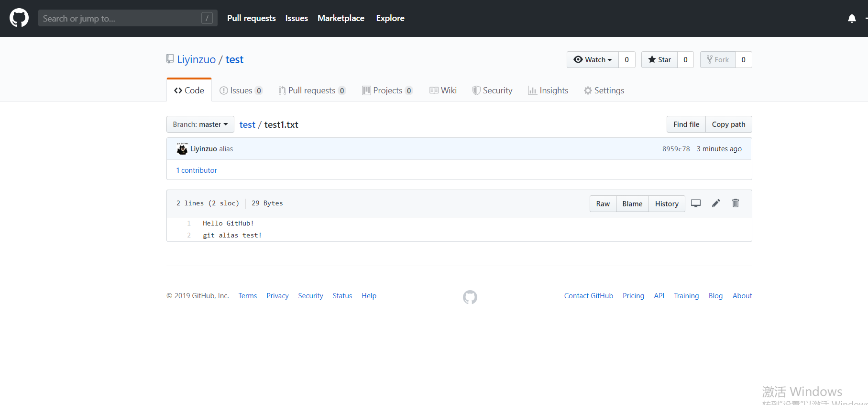The width and height of the screenshot is (868, 405).
Task: Select line number 2
Action: (189, 236)
